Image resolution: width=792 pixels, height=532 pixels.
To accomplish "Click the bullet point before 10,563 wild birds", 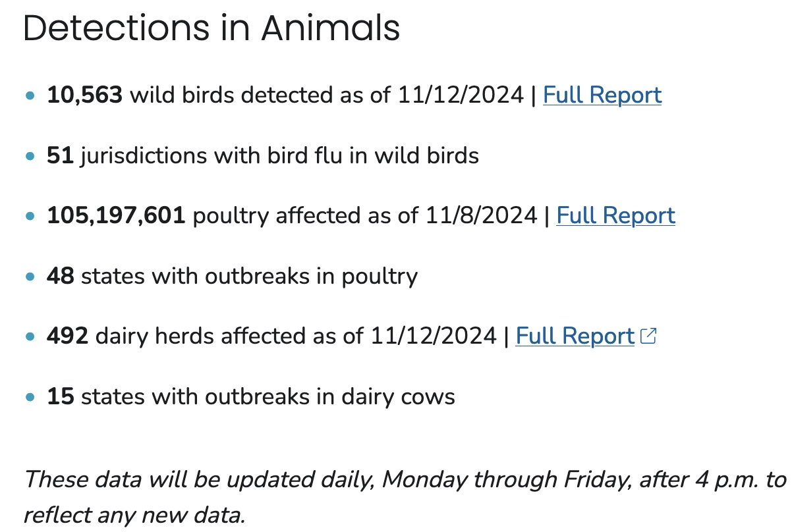I will [x=30, y=96].
